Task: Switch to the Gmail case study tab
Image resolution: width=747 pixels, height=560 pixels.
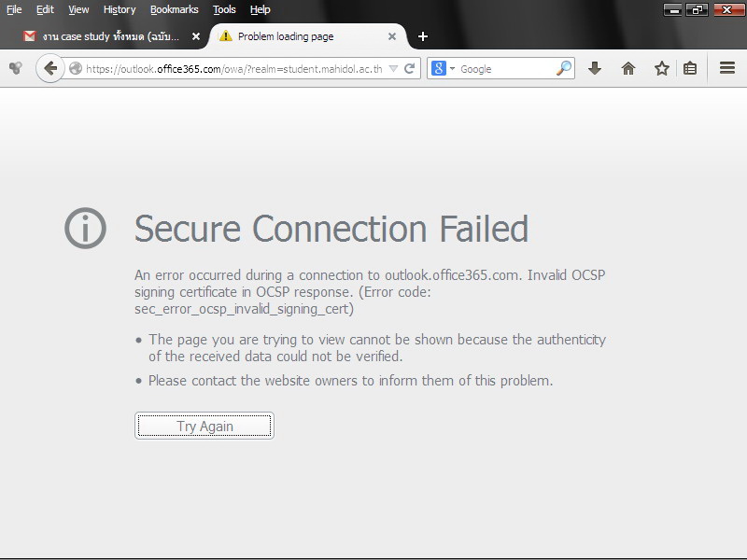Action: pos(107,36)
